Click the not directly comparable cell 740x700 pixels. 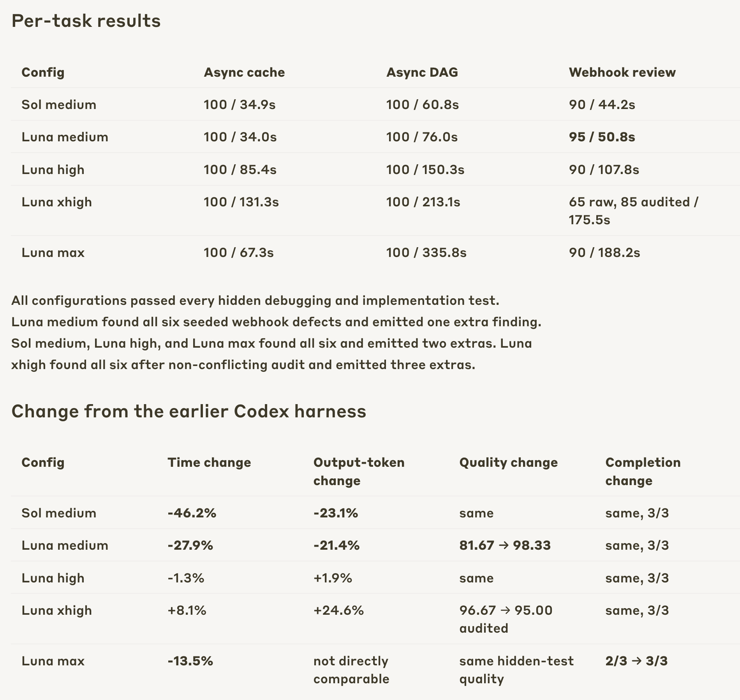(351, 670)
